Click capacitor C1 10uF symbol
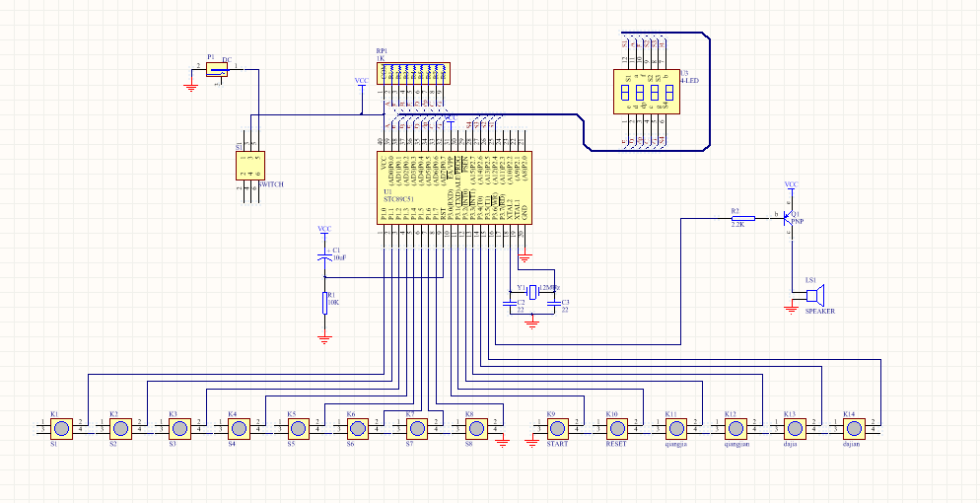 (324, 256)
